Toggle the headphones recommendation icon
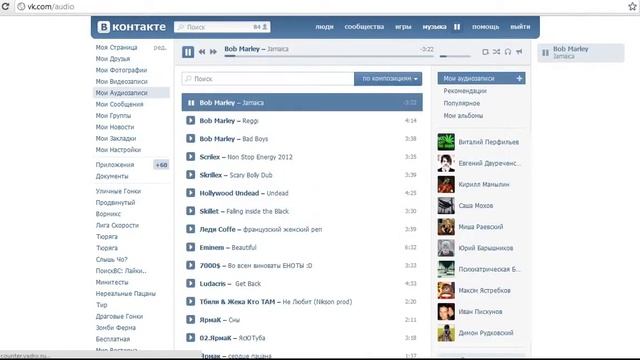This screenshot has height=360, width=640. click(508, 52)
